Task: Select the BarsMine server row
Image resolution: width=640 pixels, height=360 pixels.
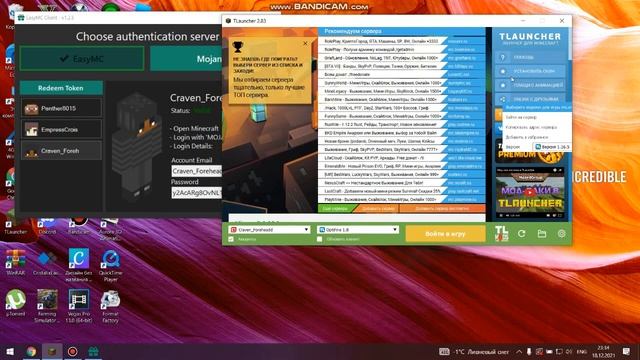Action: tap(402, 100)
